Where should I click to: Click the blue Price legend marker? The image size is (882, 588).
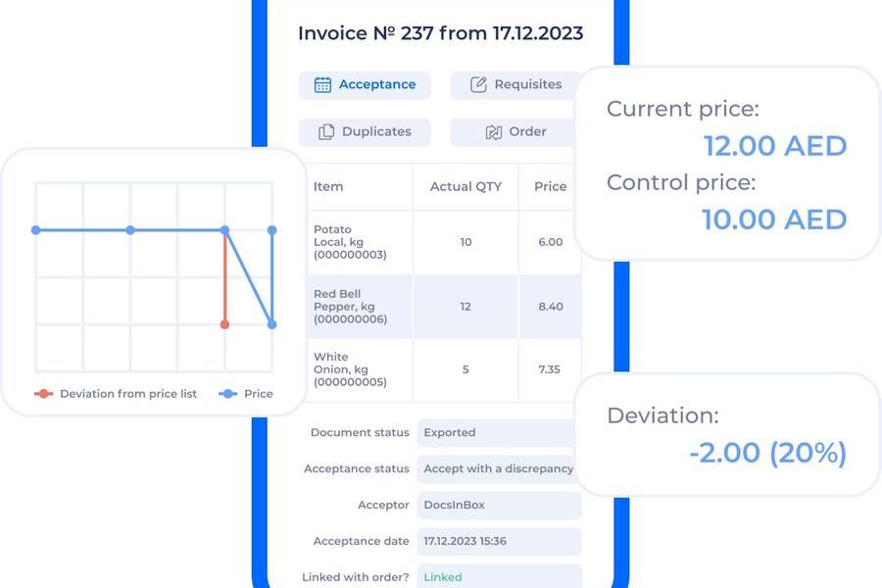coord(227,394)
